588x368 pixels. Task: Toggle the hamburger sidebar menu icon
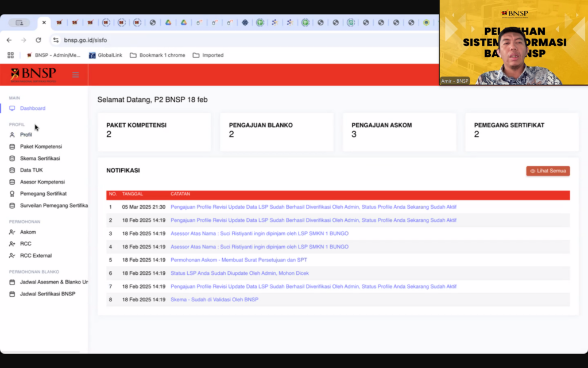(75, 75)
